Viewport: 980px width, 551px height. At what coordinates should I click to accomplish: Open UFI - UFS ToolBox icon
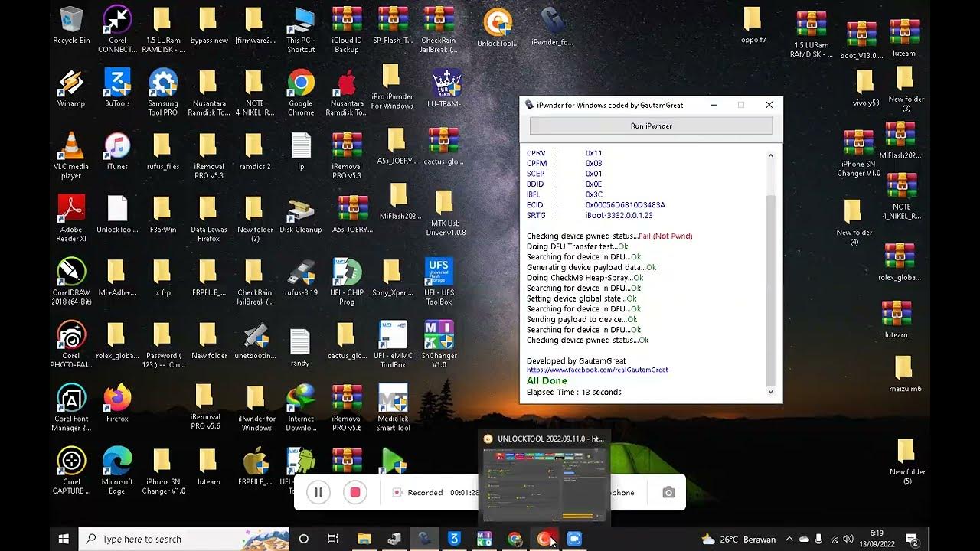click(439, 282)
